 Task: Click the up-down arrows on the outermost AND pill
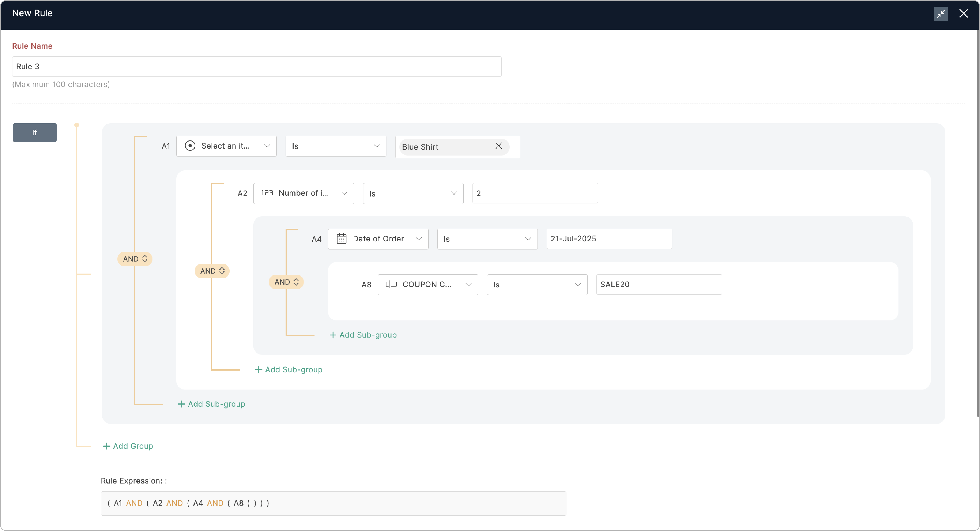[145, 259]
